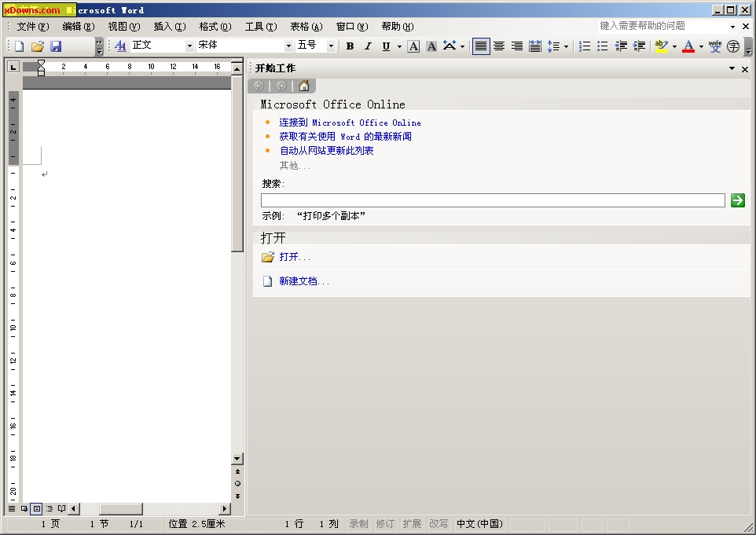Switch to Web Layout view icon
756x535 pixels.
click(24, 508)
